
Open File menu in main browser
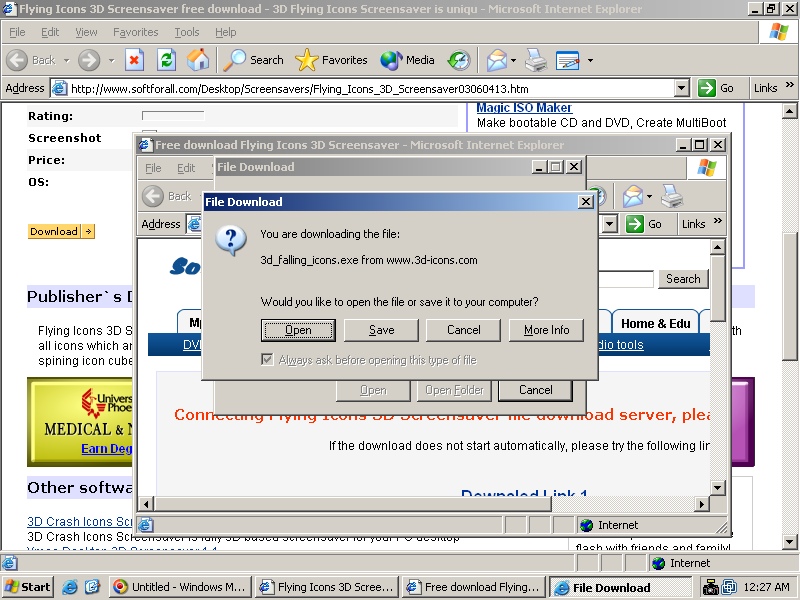click(17, 32)
